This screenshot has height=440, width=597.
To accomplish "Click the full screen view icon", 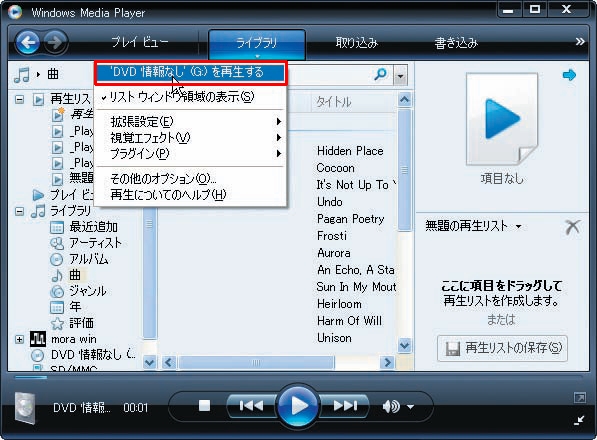I will (579, 398).
